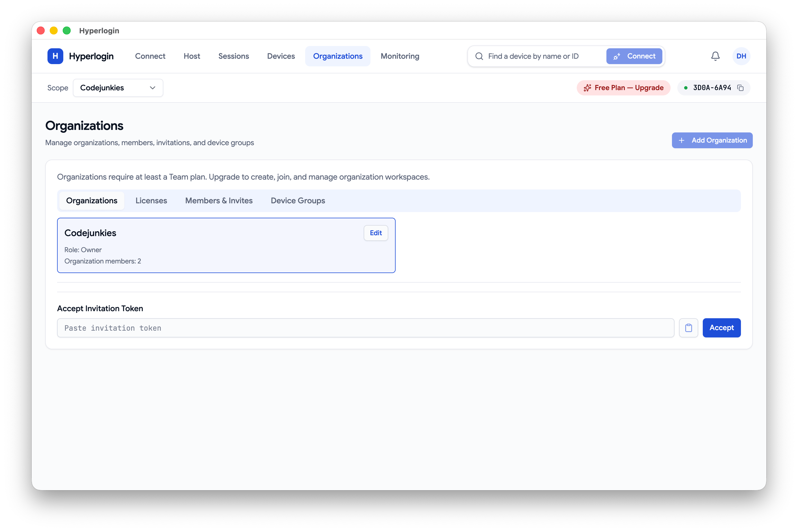Click the Accept button
The height and width of the screenshot is (532, 798).
click(721, 328)
